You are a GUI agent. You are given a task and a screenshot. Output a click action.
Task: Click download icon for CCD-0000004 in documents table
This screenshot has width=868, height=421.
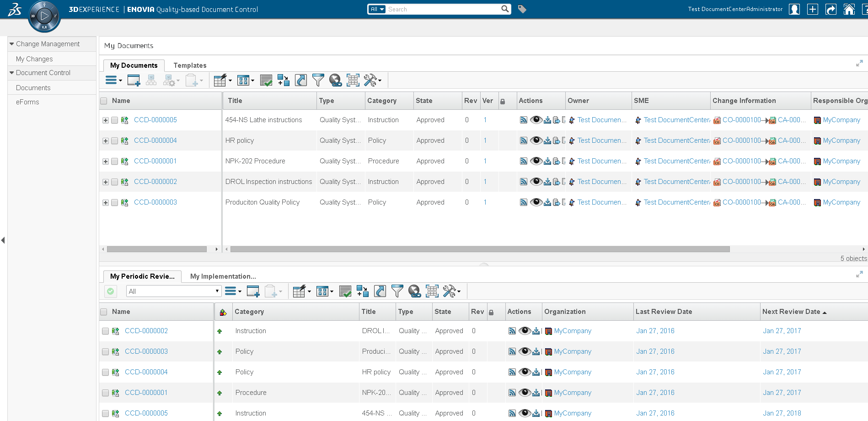pos(547,140)
